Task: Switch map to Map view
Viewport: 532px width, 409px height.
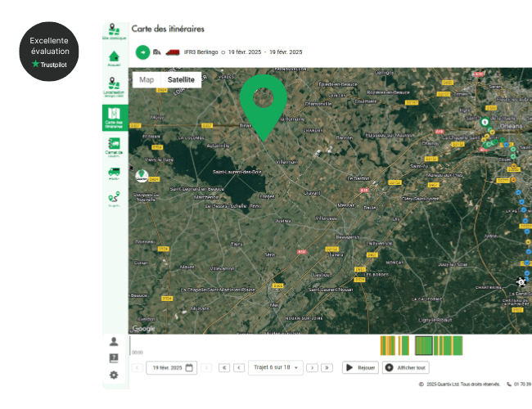Action: [147, 79]
